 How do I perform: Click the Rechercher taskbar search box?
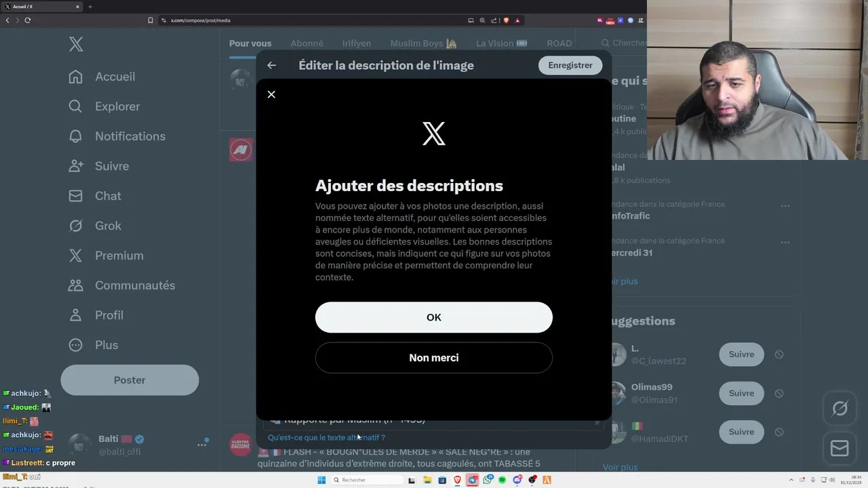coord(367,480)
